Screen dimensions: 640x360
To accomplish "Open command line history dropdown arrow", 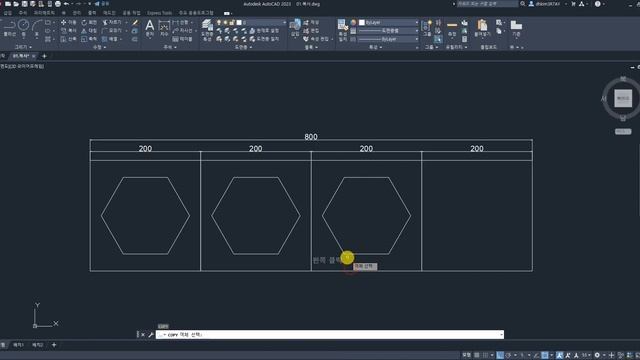I will pyautogui.click(x=501, y=335).
